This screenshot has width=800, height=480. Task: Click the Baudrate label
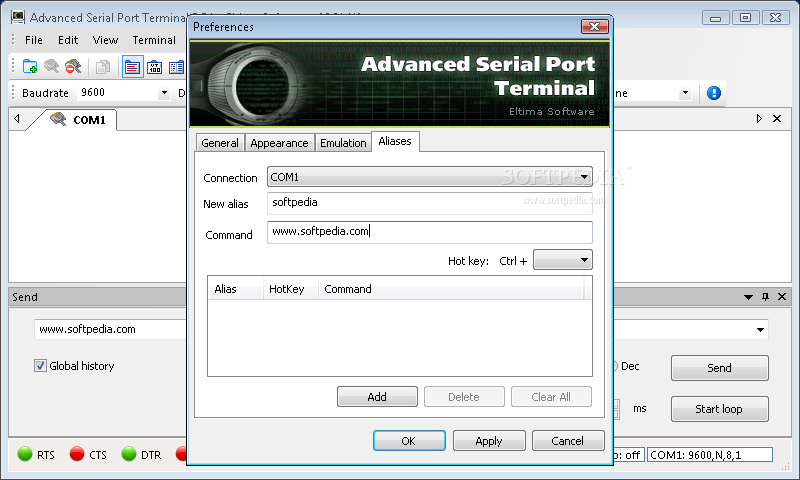coord(45,93)
